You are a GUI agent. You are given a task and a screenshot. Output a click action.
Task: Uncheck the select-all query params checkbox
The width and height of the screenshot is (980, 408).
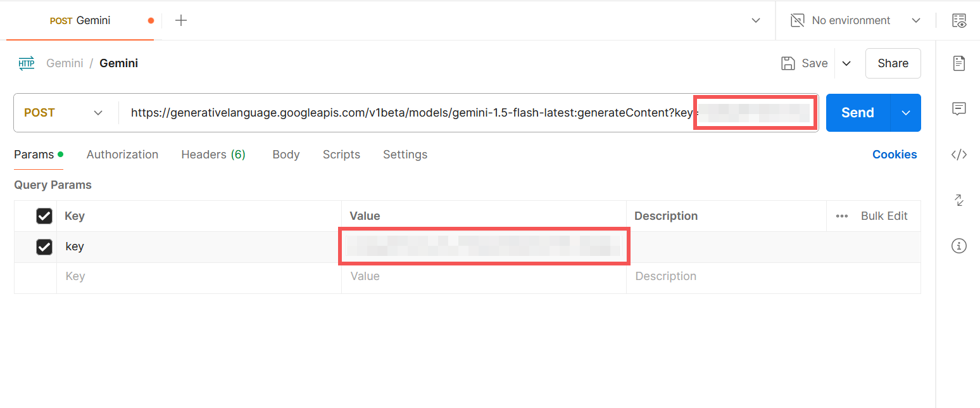tap(44, 215)
